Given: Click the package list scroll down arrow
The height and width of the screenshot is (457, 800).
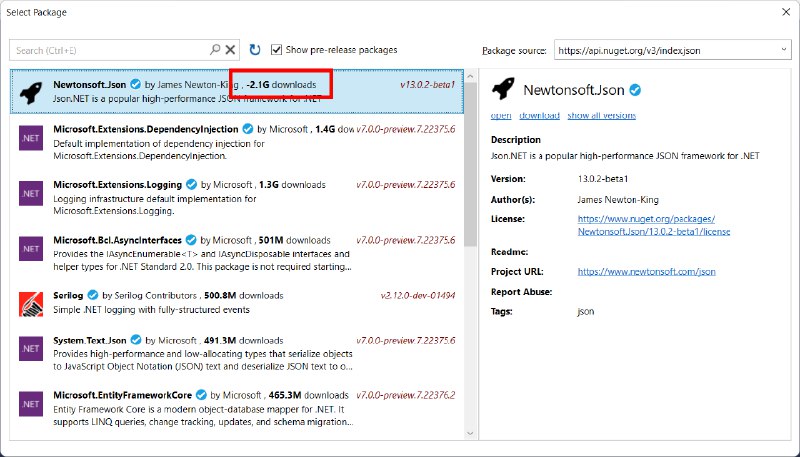Looking at the screenshot, I should pyautogui.click(x=470, y=434).
